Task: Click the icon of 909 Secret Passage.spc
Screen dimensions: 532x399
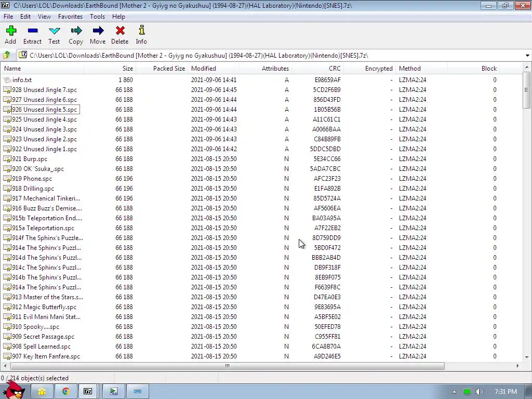Action: click(7, 337)
